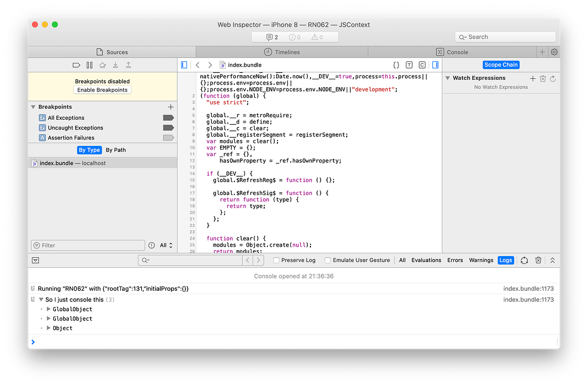This screenshot has height=386, width=588.
Task: Click the sidebar Filter field
Action: [88, 245]
